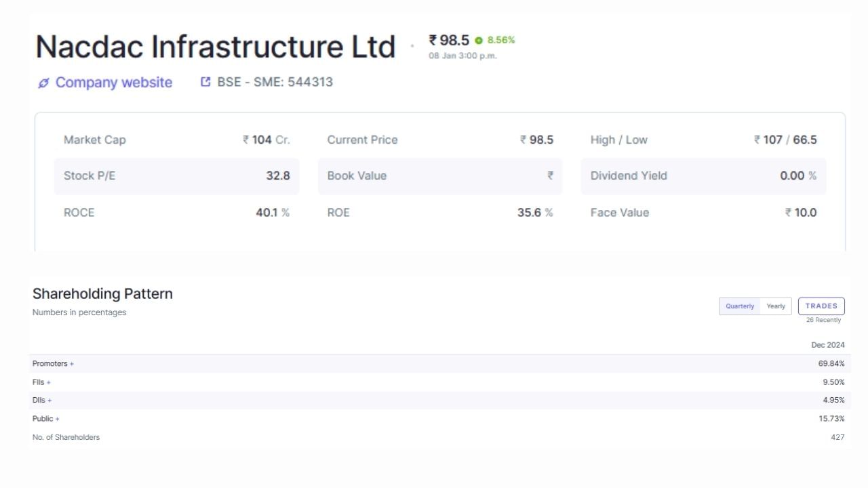Click the 69.84% promoters value

(x=831, y=364)
